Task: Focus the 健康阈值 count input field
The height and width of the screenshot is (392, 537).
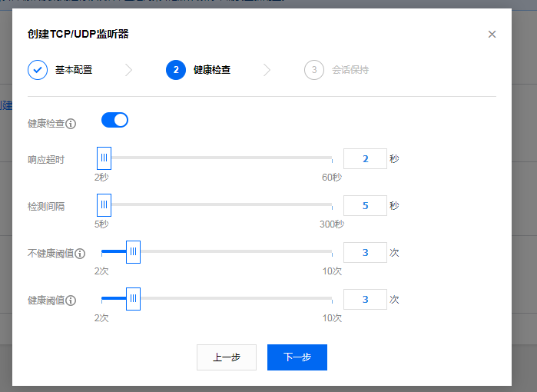Action: click(365, 300)
